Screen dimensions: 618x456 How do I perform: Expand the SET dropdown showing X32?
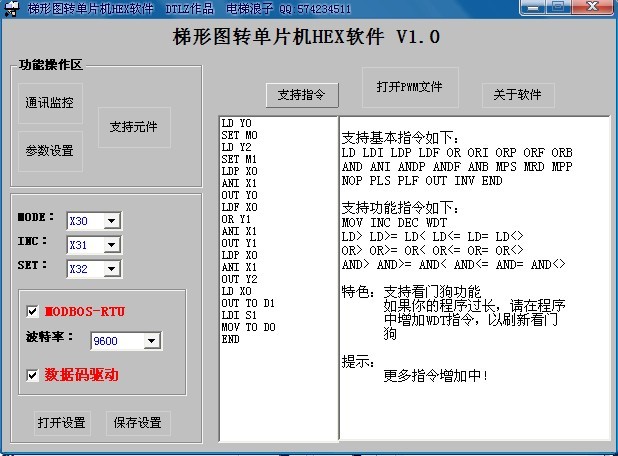coord(111,269)
